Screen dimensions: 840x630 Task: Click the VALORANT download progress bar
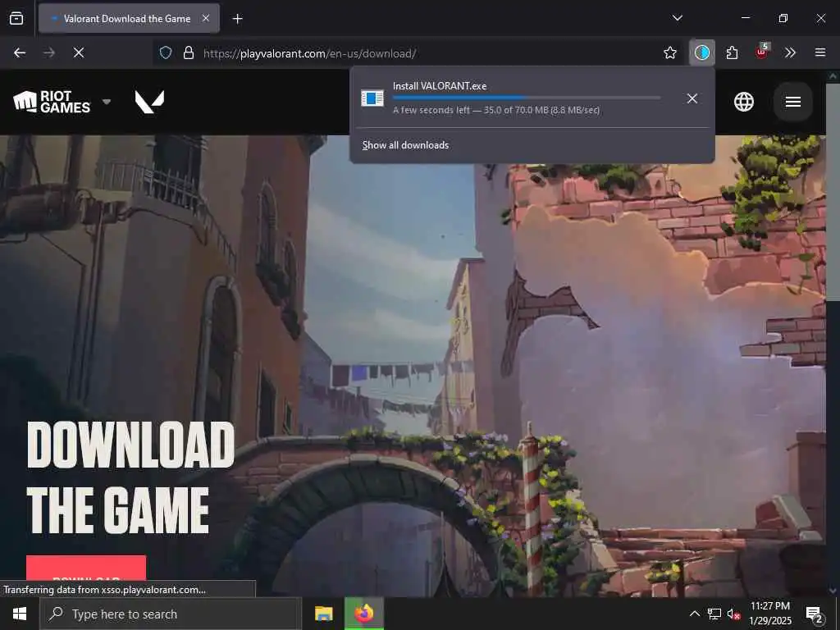(x=526, y=98)
